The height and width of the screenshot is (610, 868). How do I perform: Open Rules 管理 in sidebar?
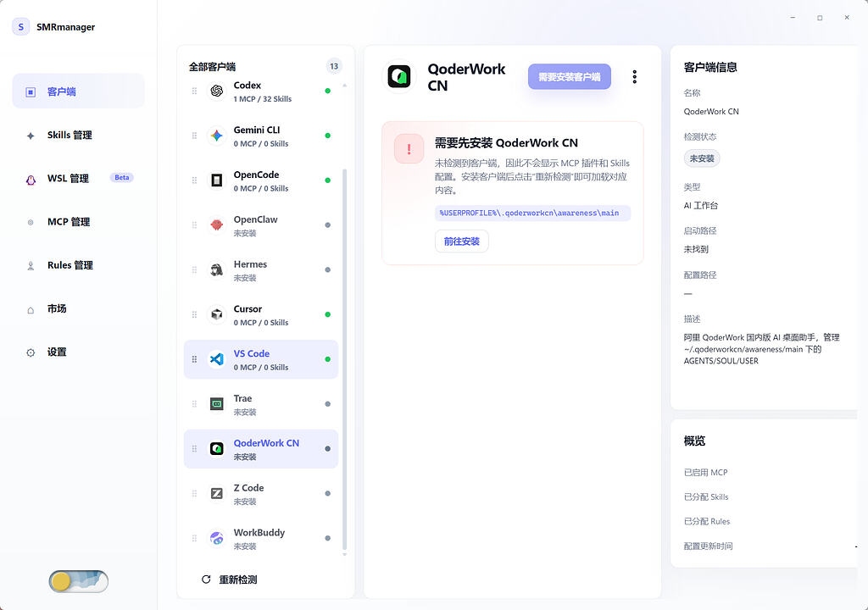[79, 265]
